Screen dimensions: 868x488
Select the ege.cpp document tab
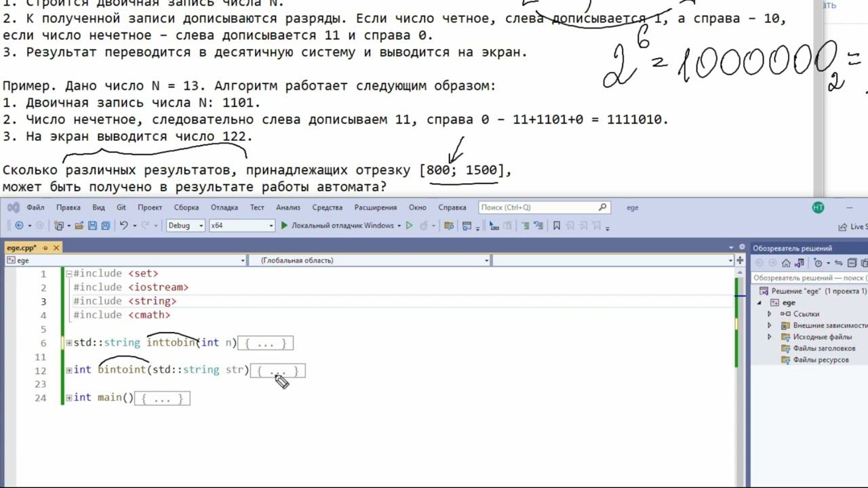point(33,248)
